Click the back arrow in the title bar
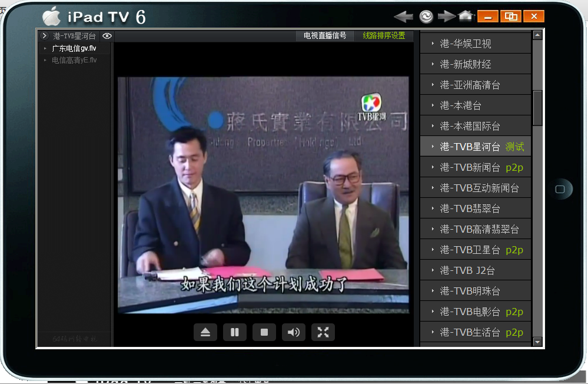 [x=403, y=16]
